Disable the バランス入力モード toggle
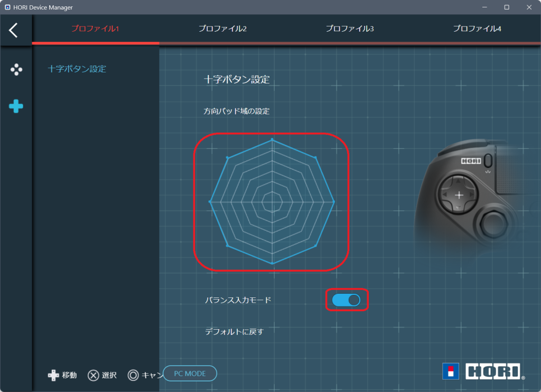This screenshot has width=541, height=392. pyautogui.click(x=346, y=300)
